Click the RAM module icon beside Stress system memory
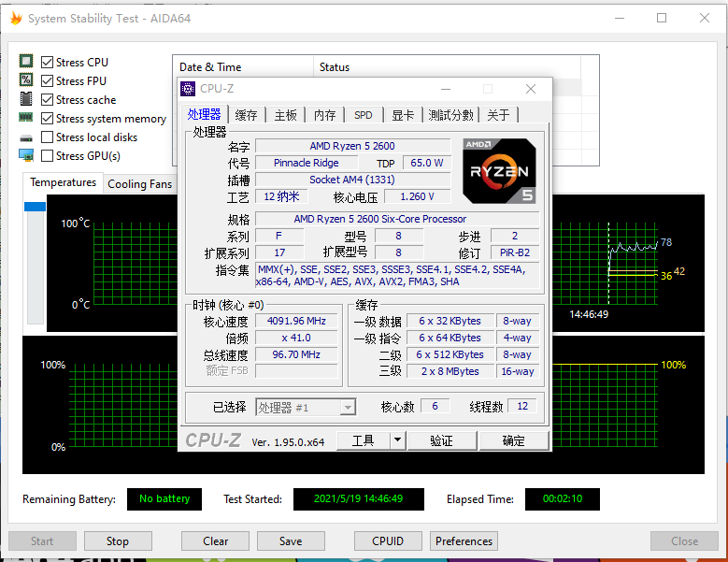Image resolution: width=728 pixels, height=562 pixels. [26, 117]
